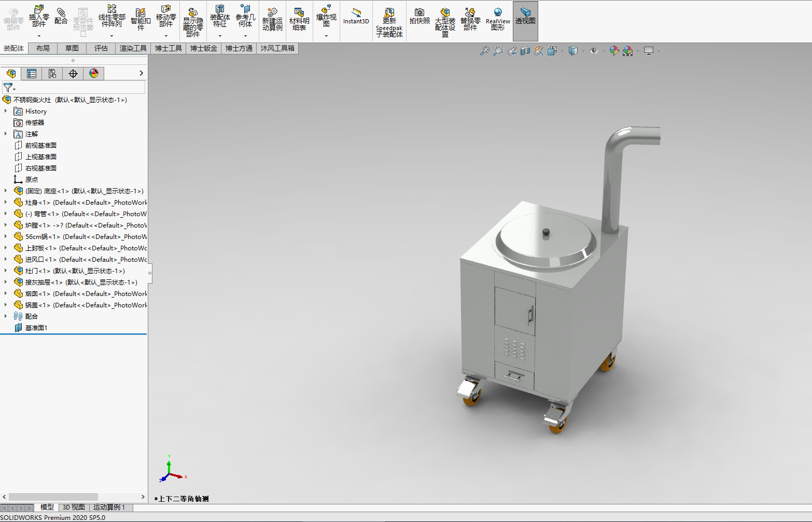
Task: Click the 智能扣件 smart fasteners tool
Action: pyautogui.click(x=141, y=19)
